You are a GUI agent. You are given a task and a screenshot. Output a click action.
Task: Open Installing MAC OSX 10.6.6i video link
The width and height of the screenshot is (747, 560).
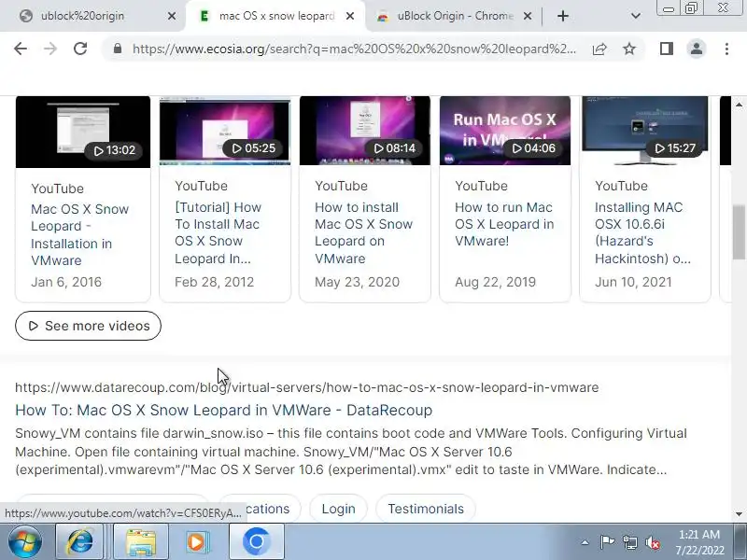point(642,232)
